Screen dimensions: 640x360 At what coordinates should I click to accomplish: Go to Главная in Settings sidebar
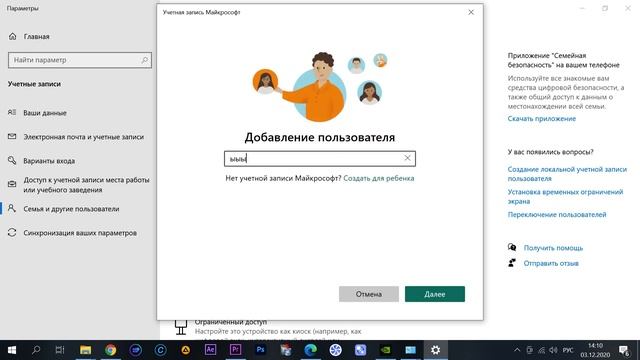36,36
